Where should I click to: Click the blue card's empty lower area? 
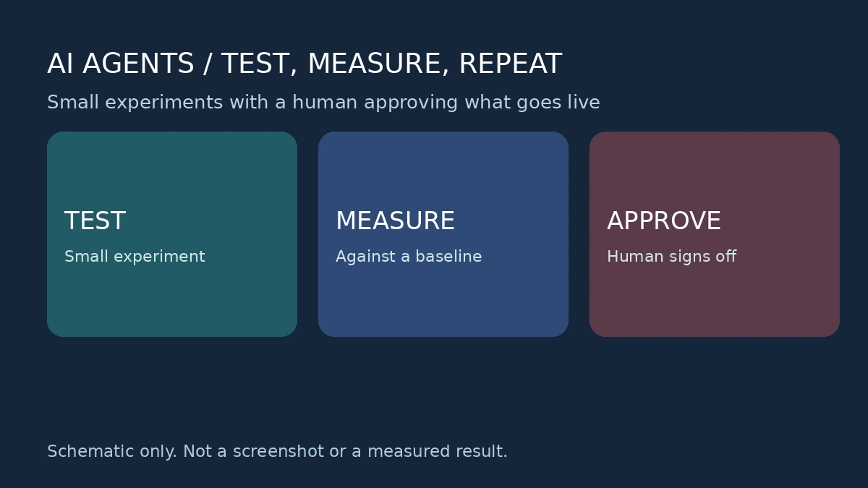point(443,302)
